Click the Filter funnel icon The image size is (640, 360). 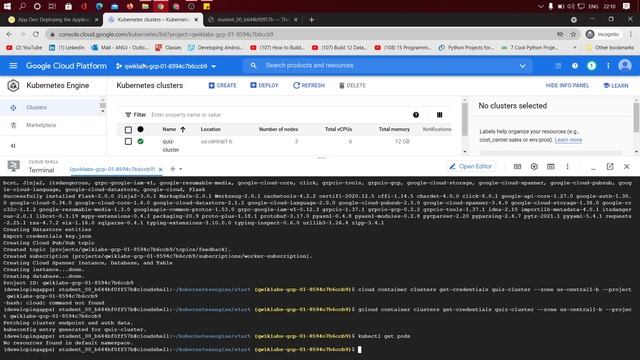point(128,115)
